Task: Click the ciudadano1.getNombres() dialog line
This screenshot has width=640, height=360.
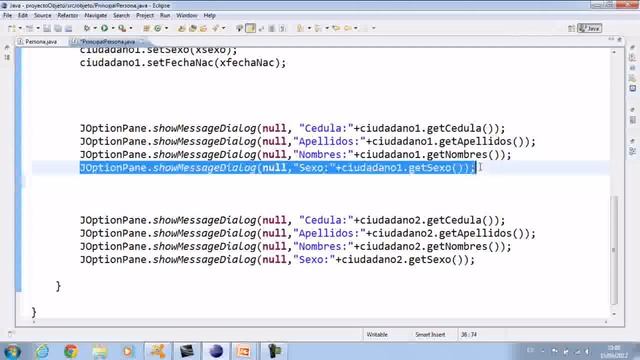Action: (295, 155)
